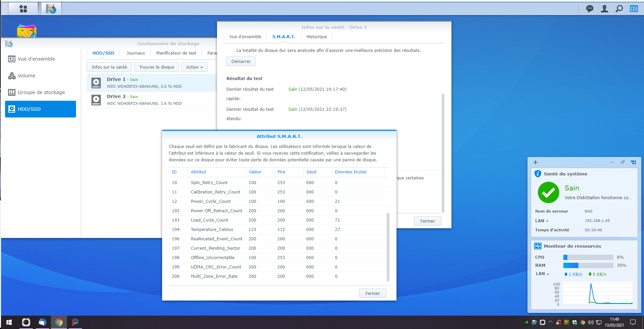Screen dimensions: 644x329
Task: Open the camera app in Windows taskbar
Action: (x=26, y=322)
